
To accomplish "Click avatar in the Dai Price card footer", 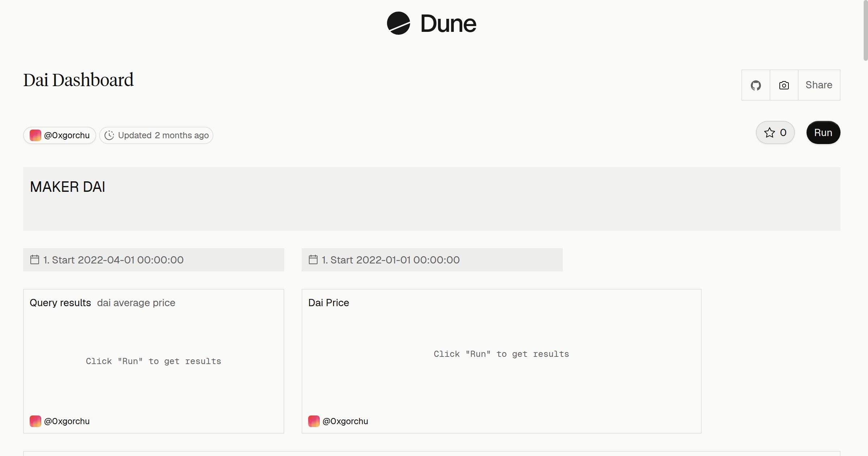I will click(314, 421).
